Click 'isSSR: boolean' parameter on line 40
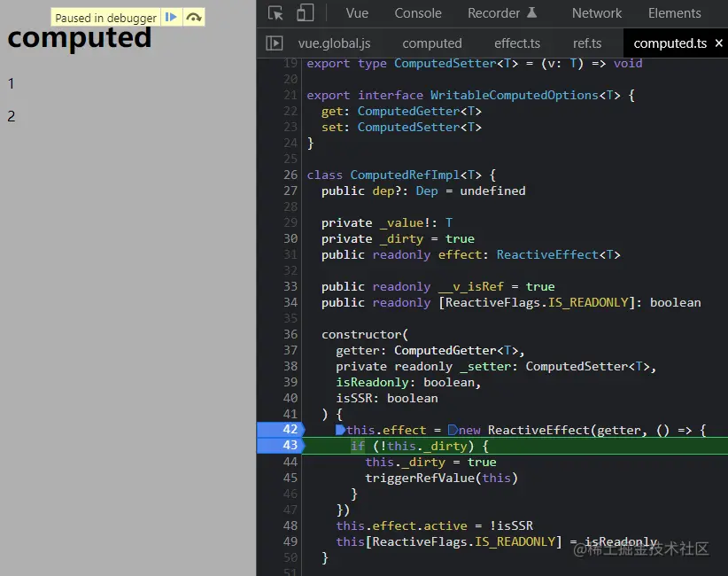The width and height of the screenshot is (728, 576). tap(387, 398)
